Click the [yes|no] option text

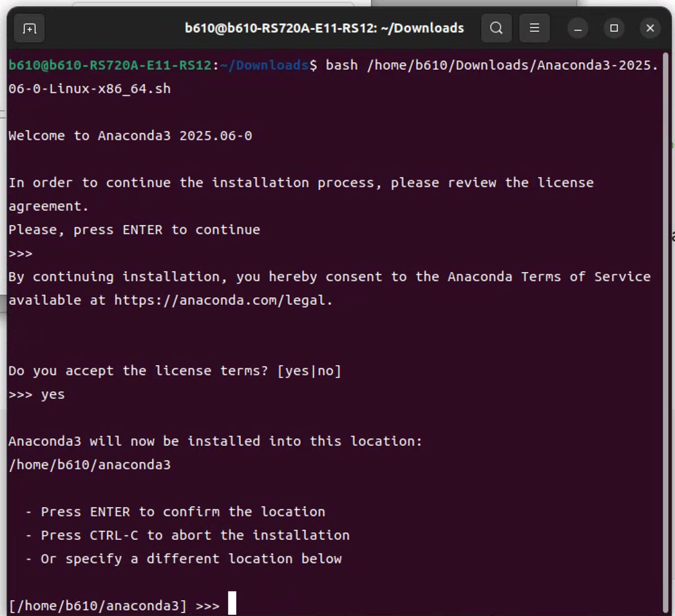coord(309,371)
